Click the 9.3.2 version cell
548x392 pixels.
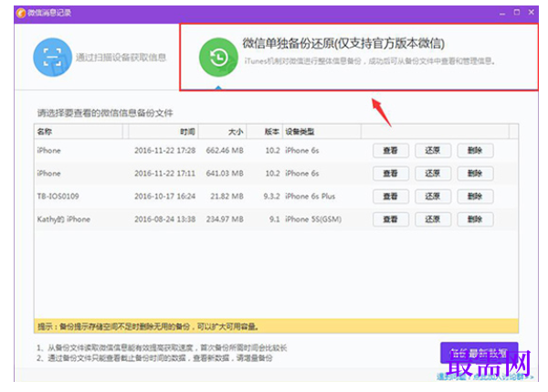pyautogui.click(x=271, y=196)
